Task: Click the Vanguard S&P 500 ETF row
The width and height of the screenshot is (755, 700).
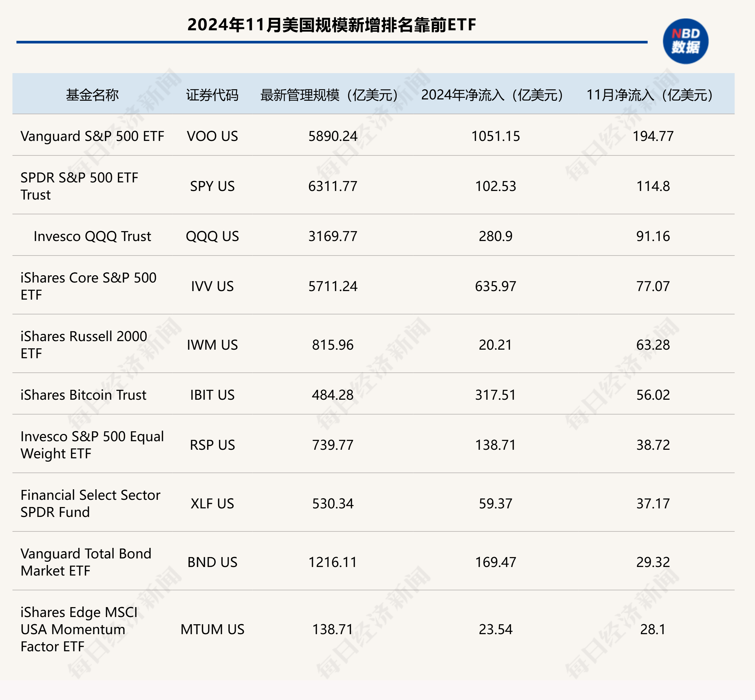Action: click(93, 136)
